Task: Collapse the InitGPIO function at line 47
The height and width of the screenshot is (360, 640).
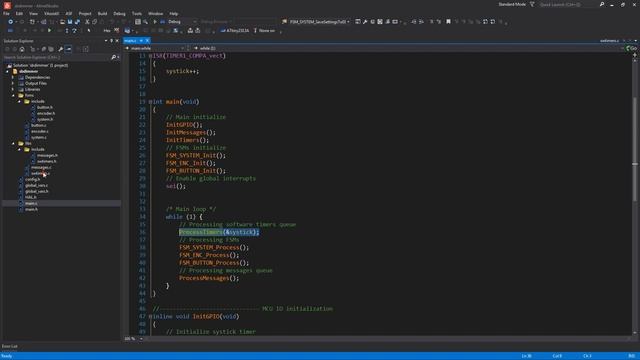Action: pos(150,317)
